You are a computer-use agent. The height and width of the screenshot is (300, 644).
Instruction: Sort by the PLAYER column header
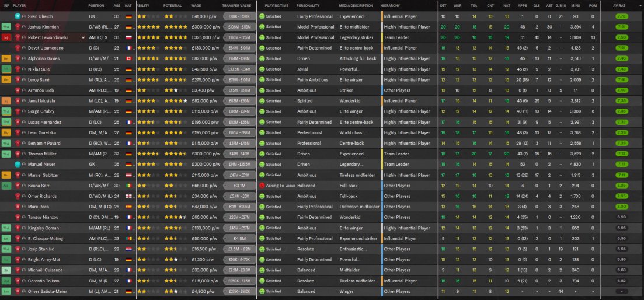pyautogui.click(x=19, y=6)
